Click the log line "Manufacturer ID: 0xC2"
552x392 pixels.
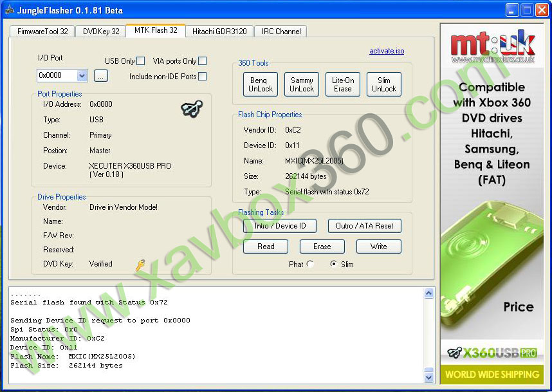(57, 339)
